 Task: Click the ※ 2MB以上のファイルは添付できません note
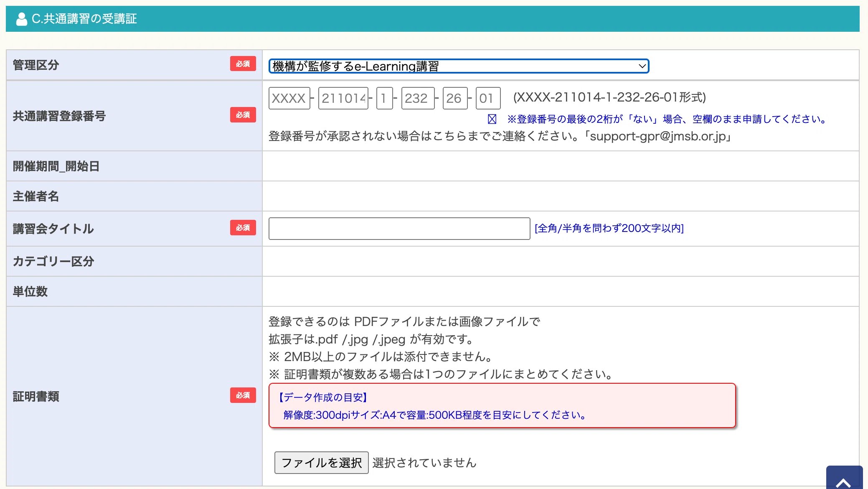pyautogui.click(x=381, y=357)
